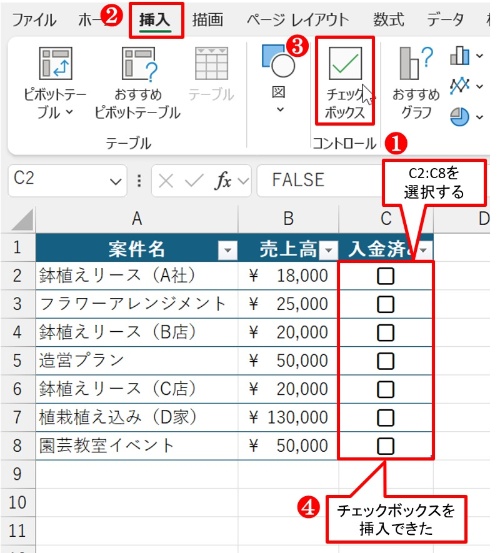This screenshot has width=500, height=553.
Task: Select the header cell "売上高"
Action: 288,248
